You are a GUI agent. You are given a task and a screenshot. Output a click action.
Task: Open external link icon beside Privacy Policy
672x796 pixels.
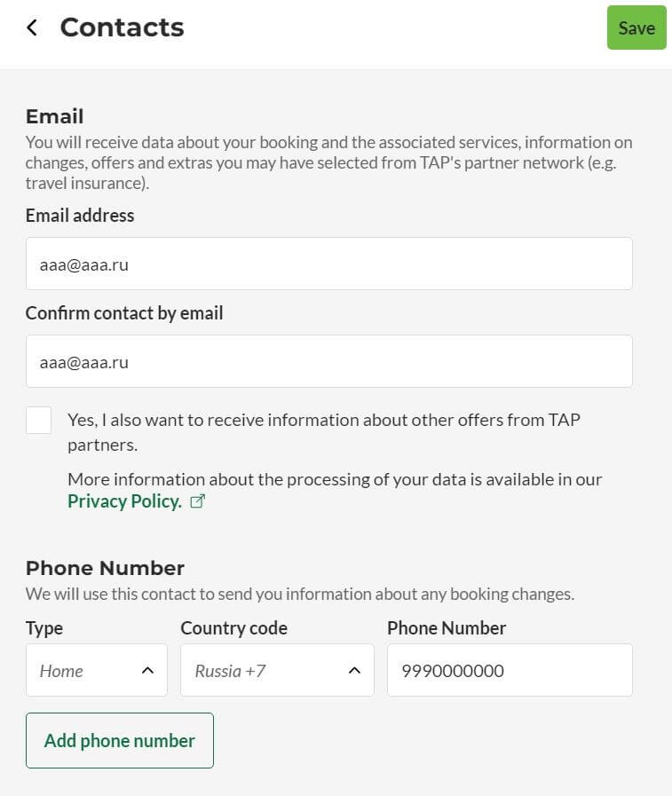(197, 501)
